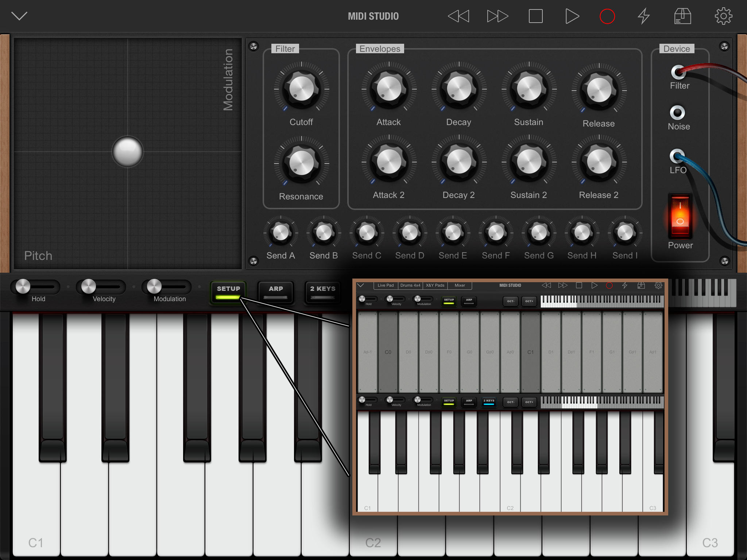Click the rewind transport icon
The image size is (747, 560).
click(458, 16)
